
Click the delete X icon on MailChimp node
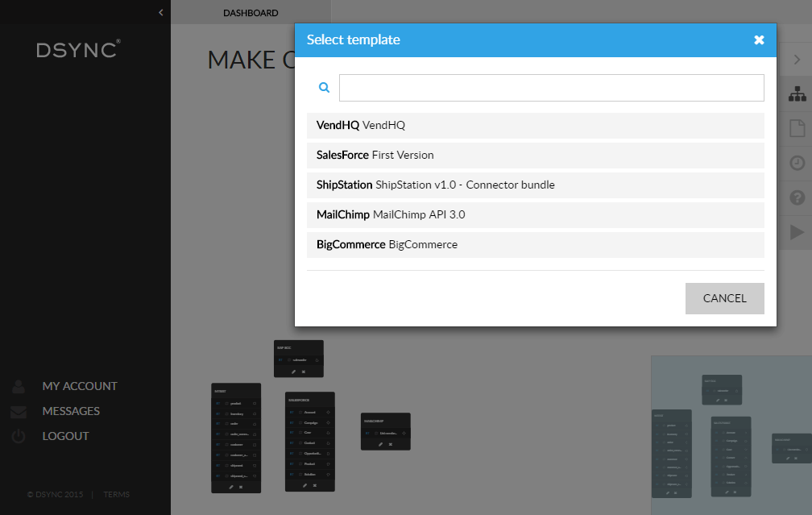coord(391,444)
